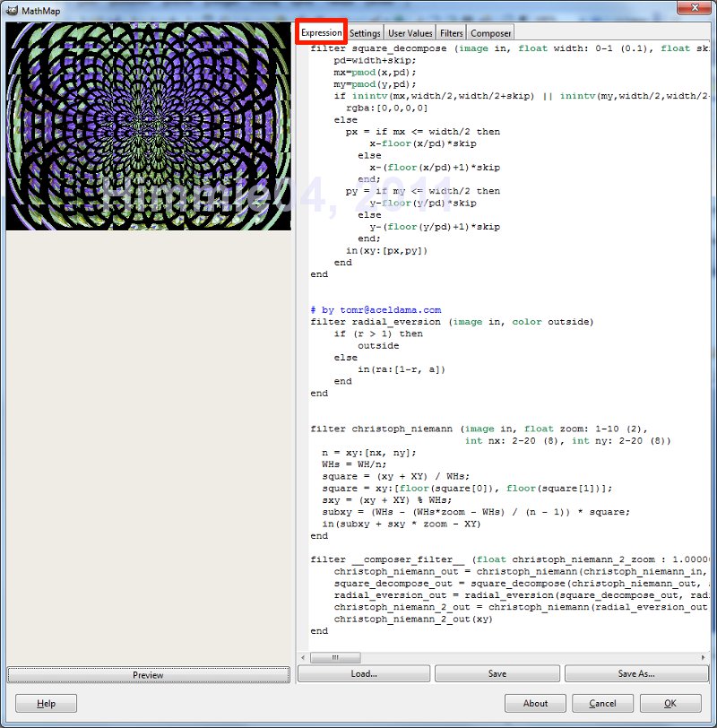The image size is (717, 728).
Task: Click the MathMap title bar GIMP icon
Action: (12, 10)
